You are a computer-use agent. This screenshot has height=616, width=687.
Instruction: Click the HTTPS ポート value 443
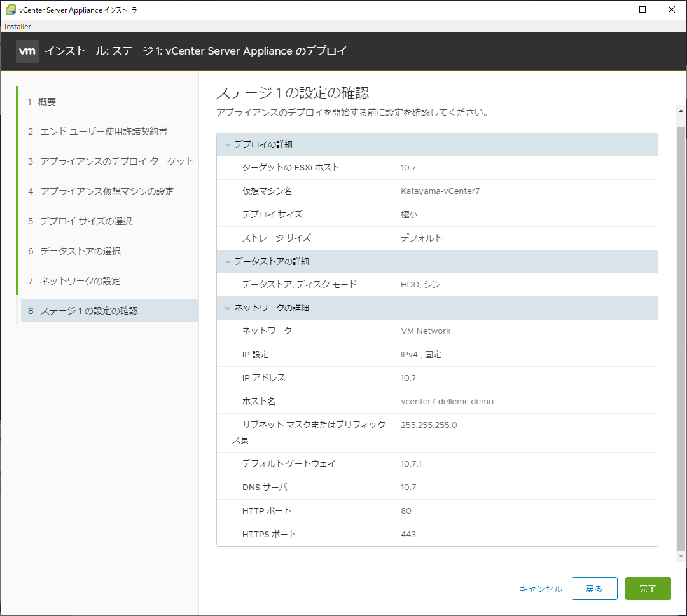(408, 535)
